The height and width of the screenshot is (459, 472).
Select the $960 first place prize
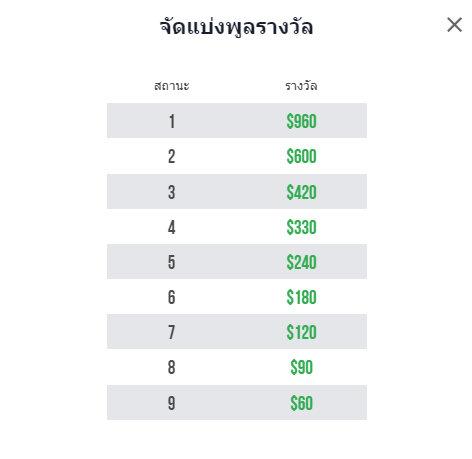click(301, 121)
